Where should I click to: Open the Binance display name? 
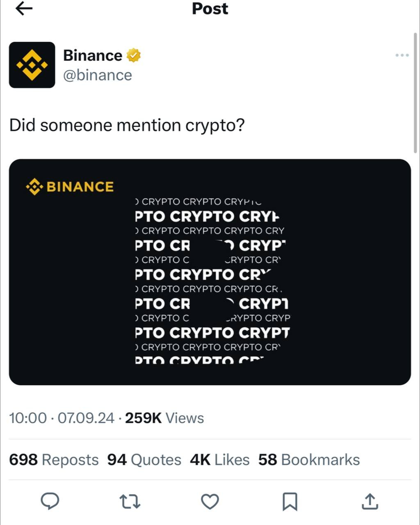[93, 55]
